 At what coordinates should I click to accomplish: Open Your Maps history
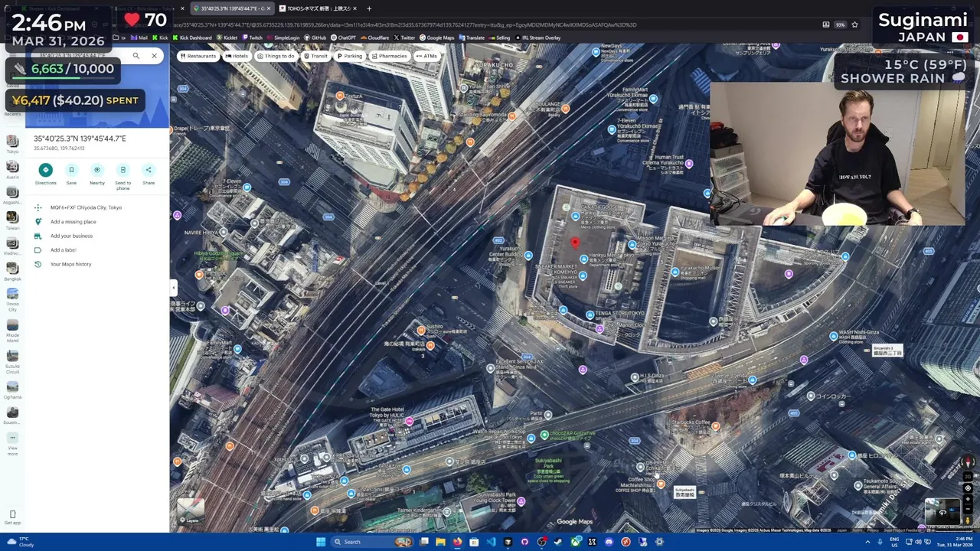click(70, 264)
